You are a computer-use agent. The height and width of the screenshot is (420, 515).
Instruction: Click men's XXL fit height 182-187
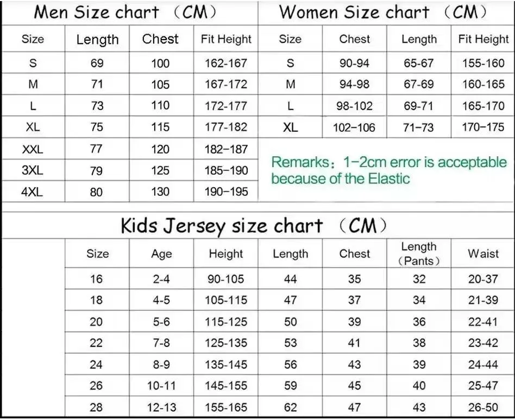click(226, 149)
